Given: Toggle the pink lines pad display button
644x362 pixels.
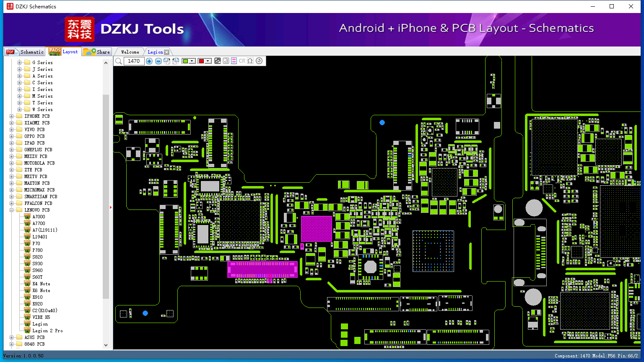Looking at the screenshot, I should 234,61.
